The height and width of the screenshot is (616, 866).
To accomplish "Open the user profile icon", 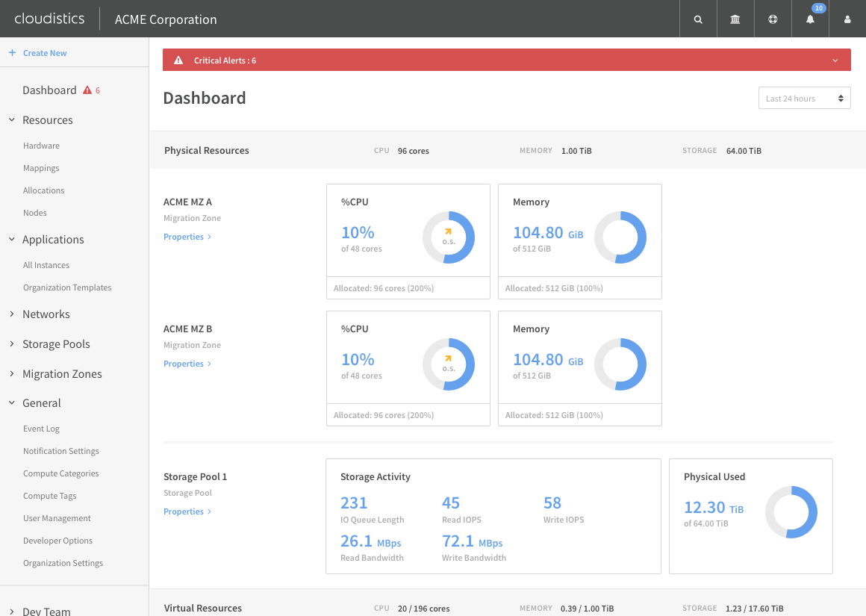I will coord(847,19).
